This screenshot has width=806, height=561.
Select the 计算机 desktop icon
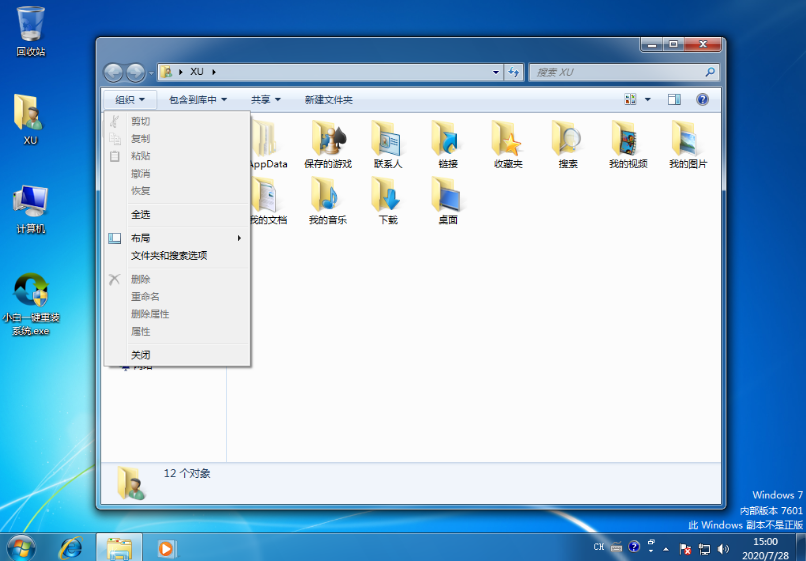(30, 209)
